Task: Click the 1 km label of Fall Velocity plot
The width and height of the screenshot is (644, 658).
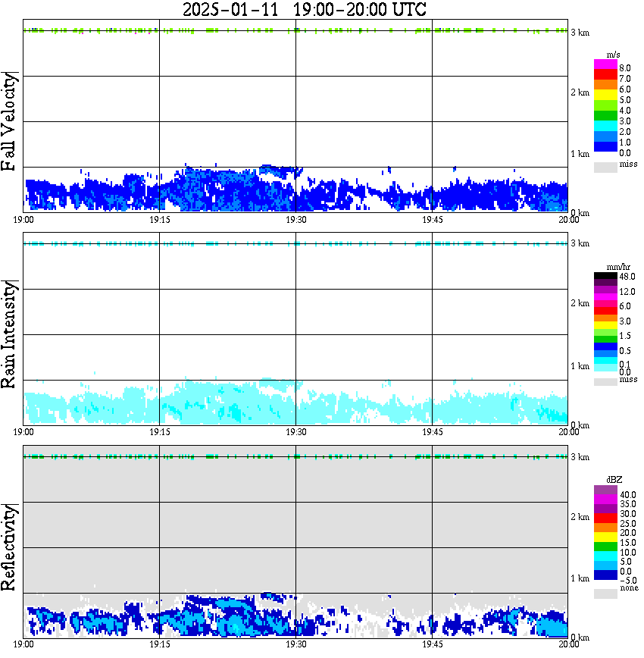Action: point(580,154)
